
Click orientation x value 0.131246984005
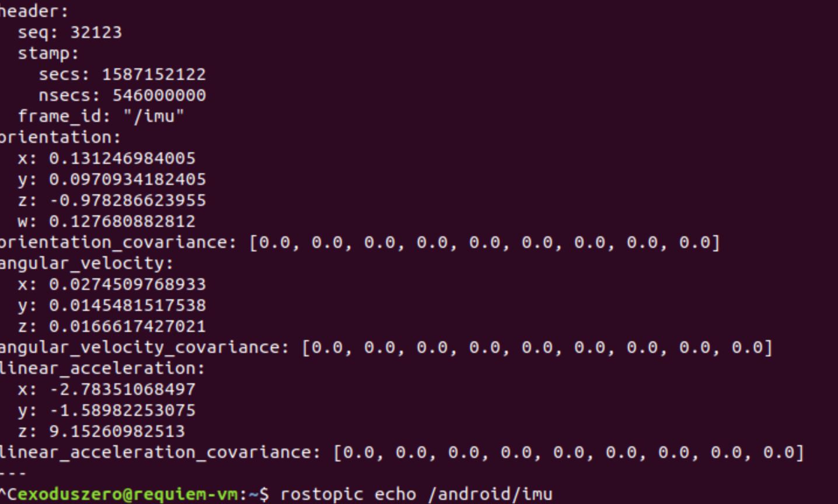[x=122, y=158]
